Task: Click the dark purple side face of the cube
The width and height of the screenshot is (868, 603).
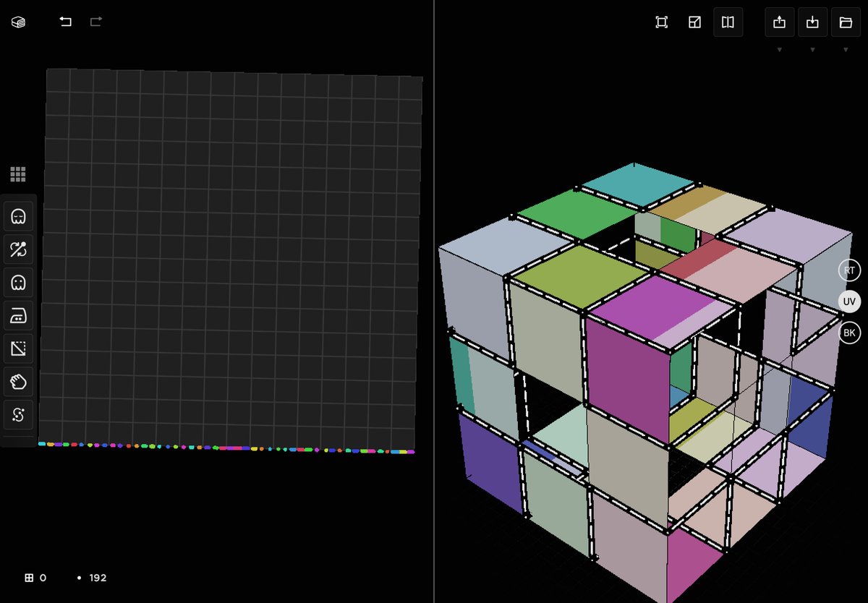Action: [492, 463]
